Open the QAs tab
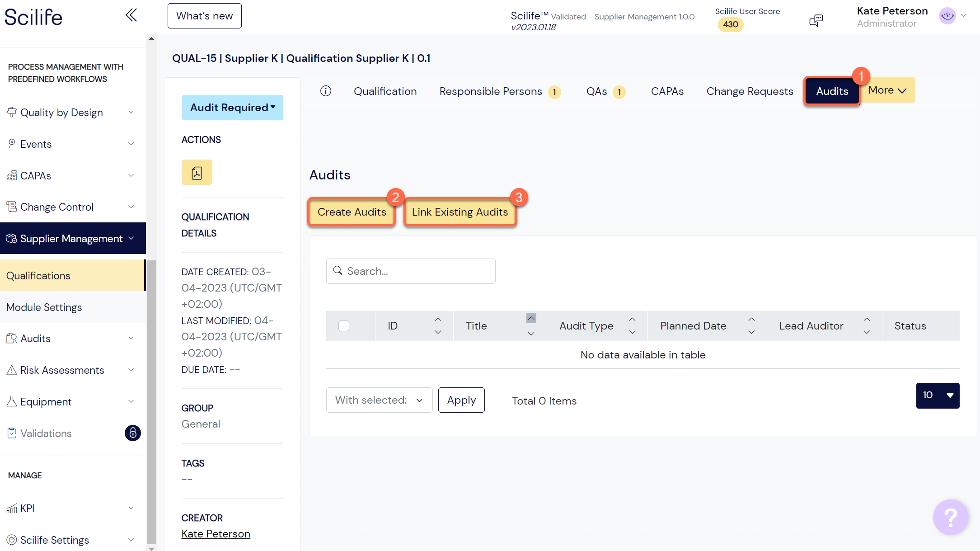The width and height of the screenshot is (980, 551). [x=606, y=91]
